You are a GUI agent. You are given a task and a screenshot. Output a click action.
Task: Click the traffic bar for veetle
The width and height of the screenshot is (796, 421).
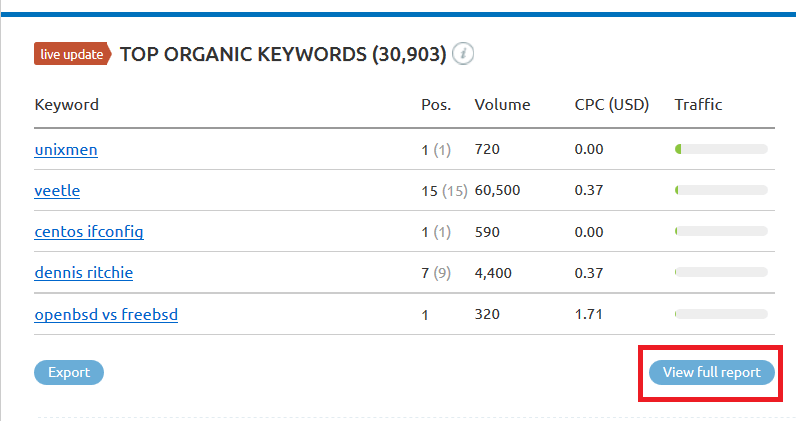pyautogui.click(x=721, y=190)
